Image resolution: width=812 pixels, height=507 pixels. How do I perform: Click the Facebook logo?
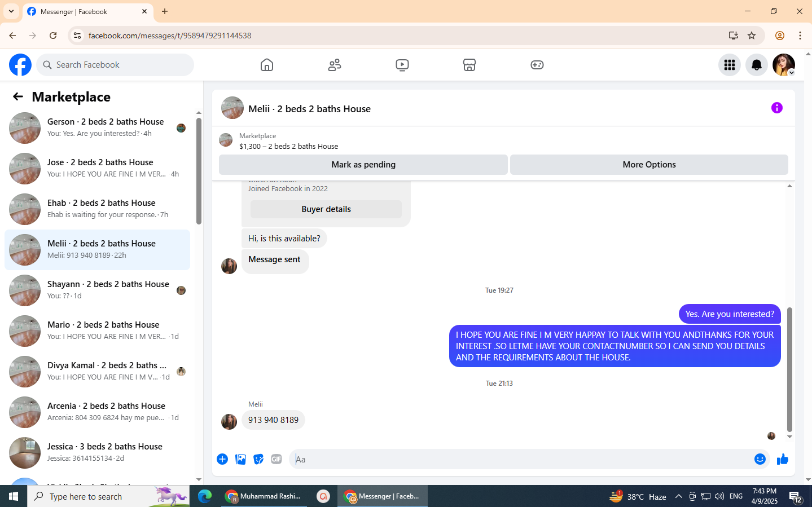[20, 65]
